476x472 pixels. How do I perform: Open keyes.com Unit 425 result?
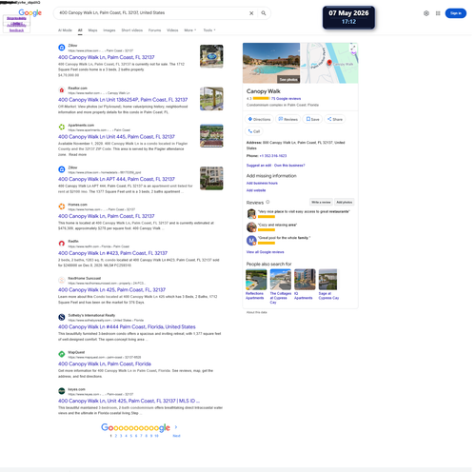click(129, 401)
